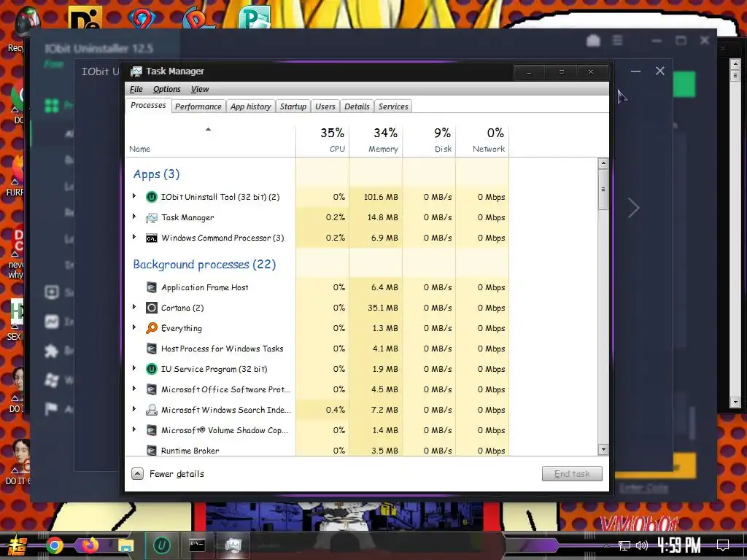Open Google Chrome from the taskbar
Screen dimensions: 747x560
(x=55, y=545)
